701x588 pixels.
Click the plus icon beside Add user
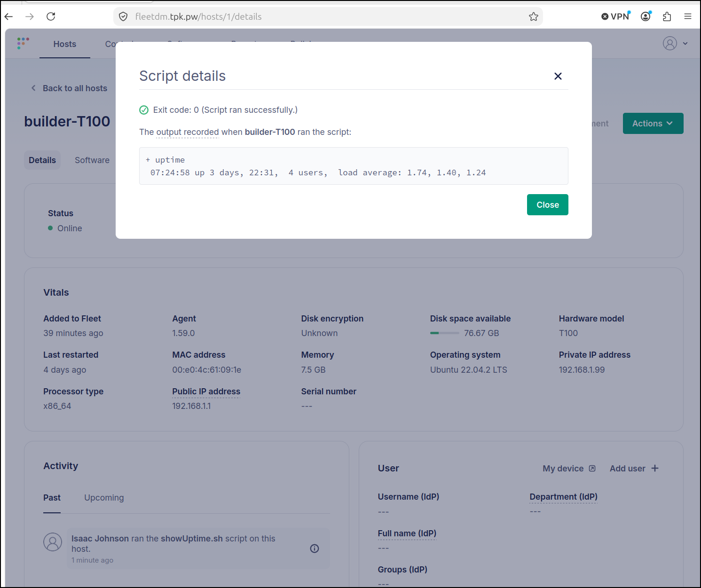(655, 468)
